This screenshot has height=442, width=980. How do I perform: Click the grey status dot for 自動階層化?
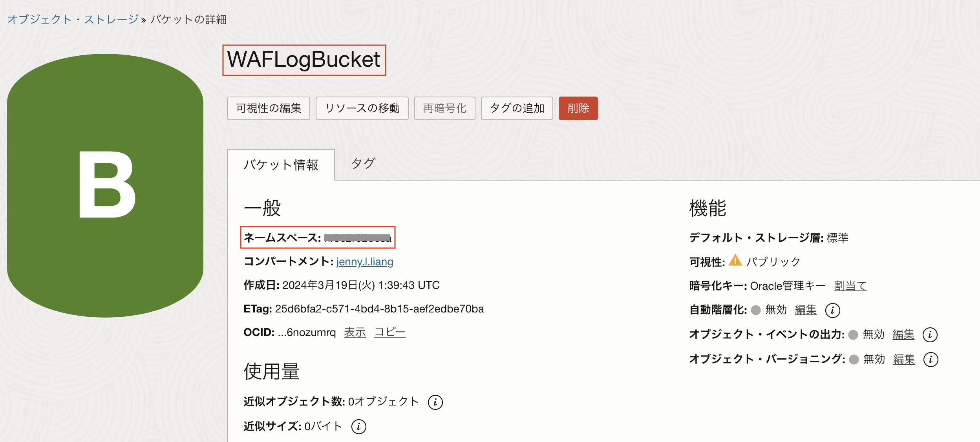click(x=756, y=310)
